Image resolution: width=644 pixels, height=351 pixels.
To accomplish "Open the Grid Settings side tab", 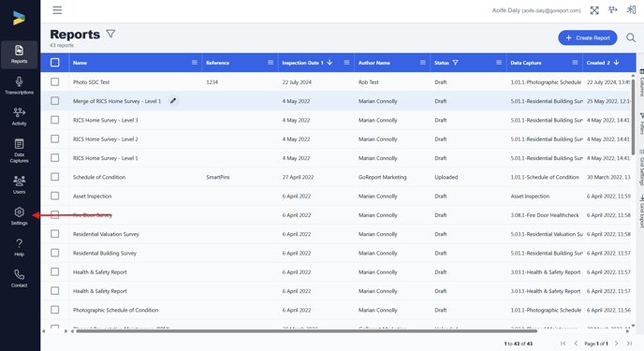I will 641,168.
